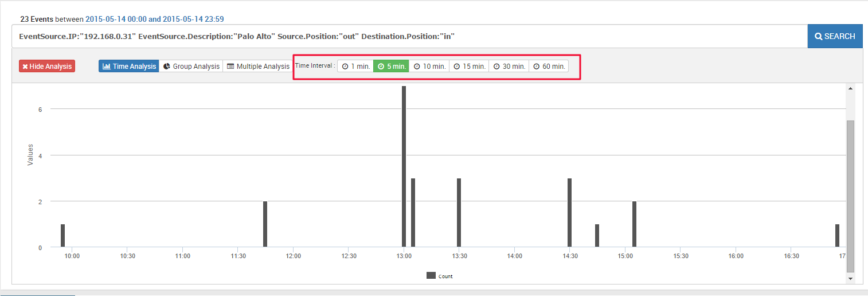Image resolution: width=868 pixels, height=296 pixels.
Task: Click the Time Interval label
Action: coord(315,66)
